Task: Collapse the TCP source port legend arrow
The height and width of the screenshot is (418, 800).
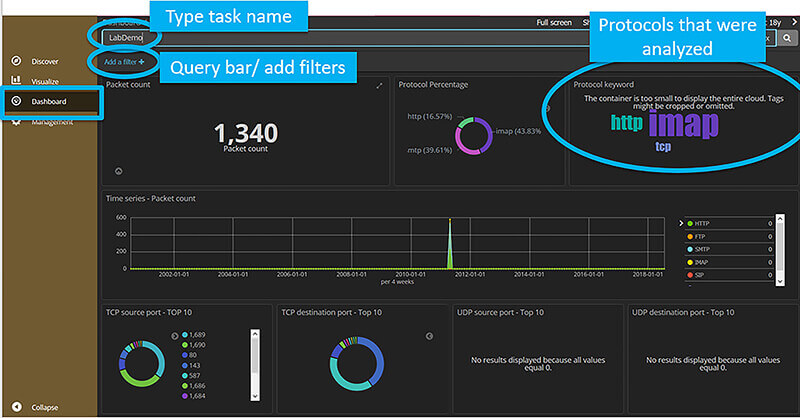Action: click(174, 335)
